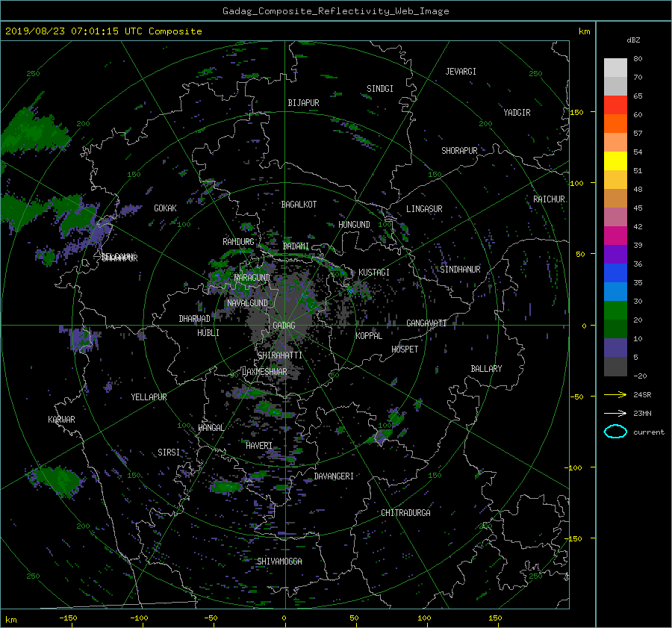Click the yellow 54 dBZ legend swatch

tap(615, 161)
